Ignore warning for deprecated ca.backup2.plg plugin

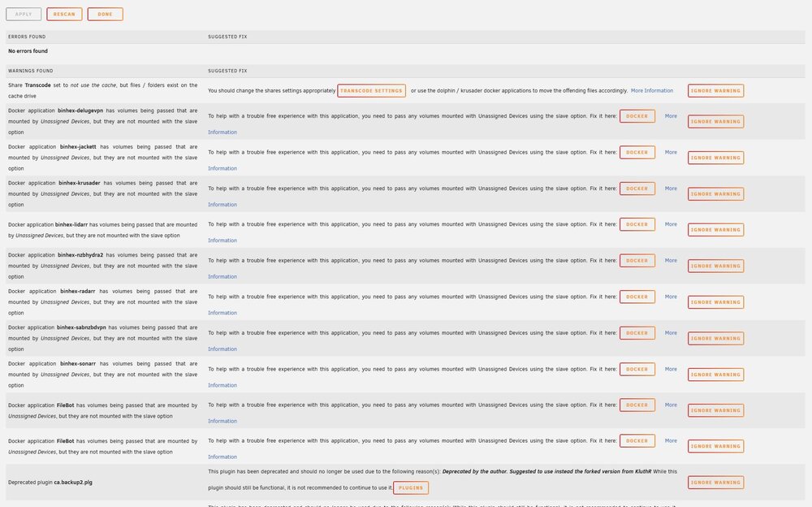[715, 482]
